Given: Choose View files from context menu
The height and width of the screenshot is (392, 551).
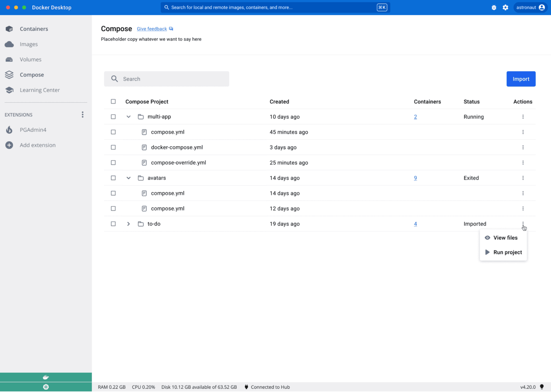Looking at the screenshot, I should [x=505, y=238].
